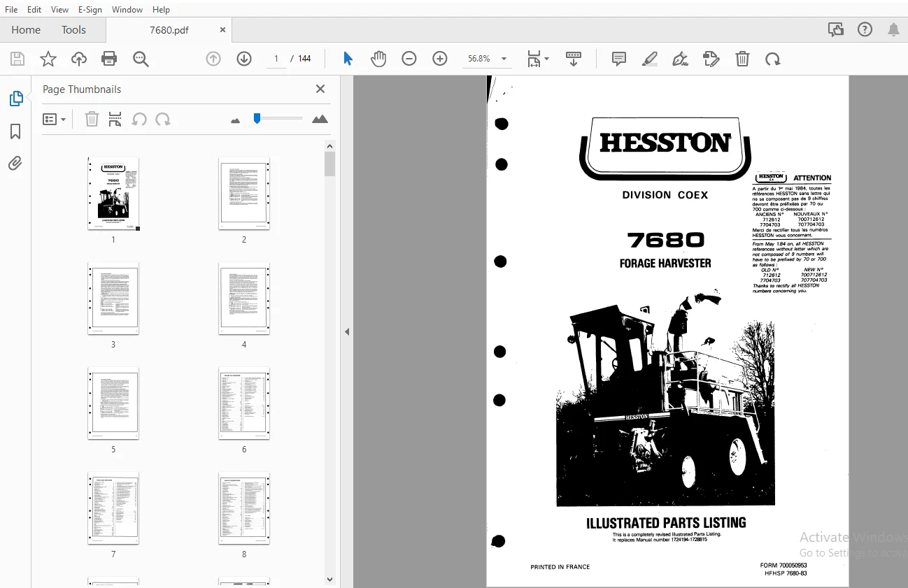Select the page 5 thumbnail

coord(113,403)
